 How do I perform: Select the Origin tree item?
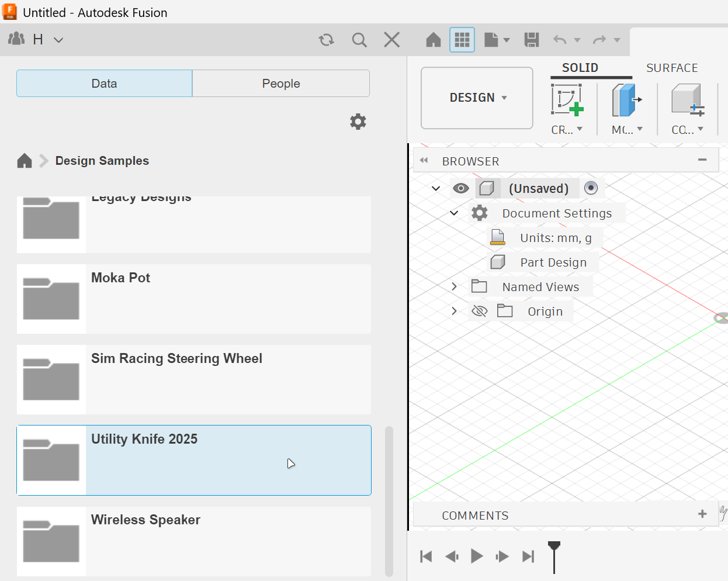545,312
